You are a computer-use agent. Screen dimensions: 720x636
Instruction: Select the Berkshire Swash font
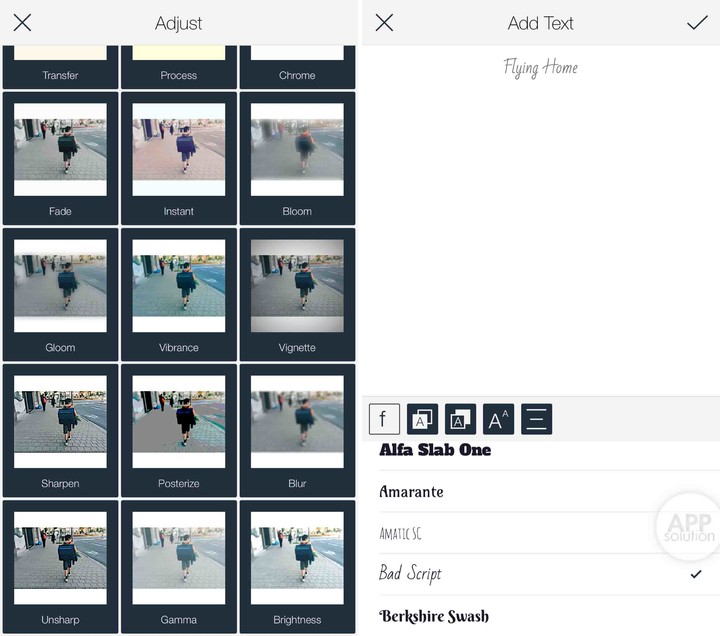point(434,616)
